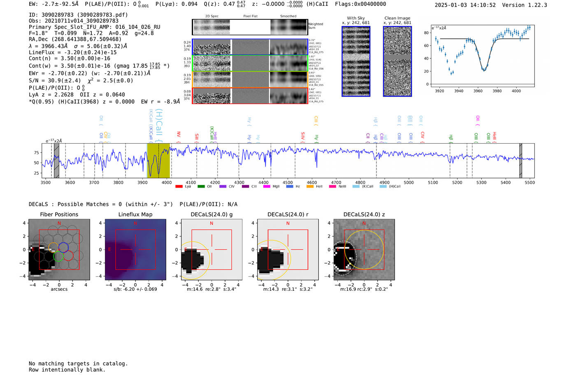Click the m:14.6 re:2.8" s:3.4" caption
The width and height of the screenshot is (576, 392).
211,289
